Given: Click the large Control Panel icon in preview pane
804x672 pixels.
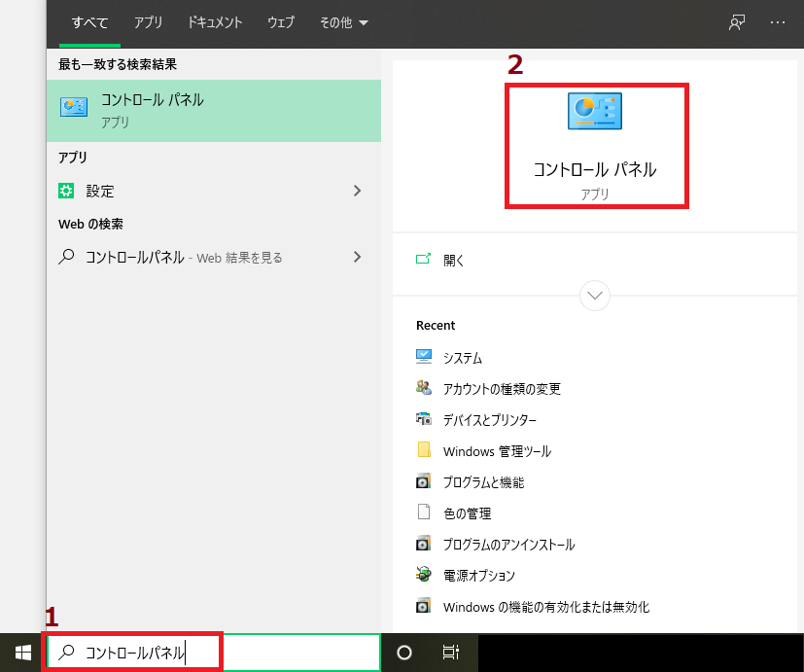Looking at the screenshot, I should click(595, 111).
